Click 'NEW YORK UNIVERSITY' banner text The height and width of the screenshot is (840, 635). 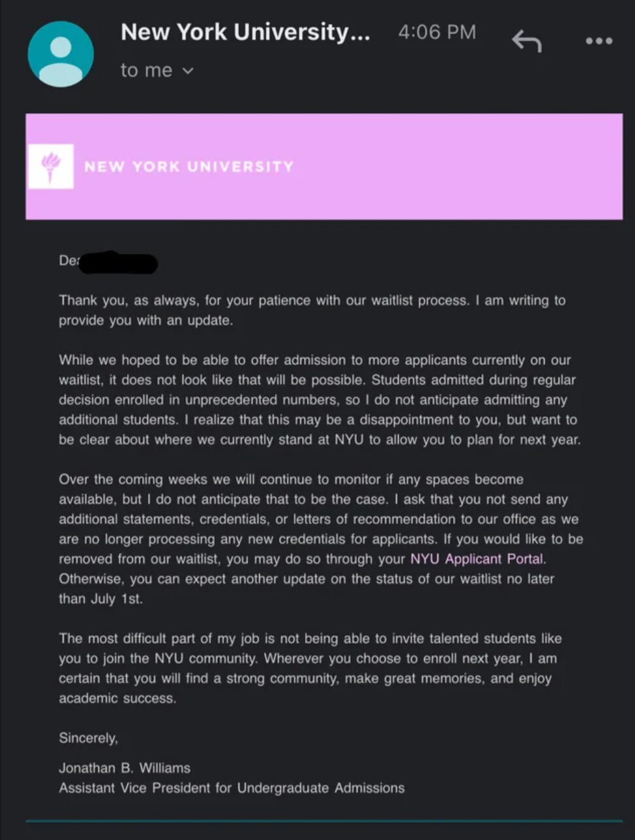point(189,167)
